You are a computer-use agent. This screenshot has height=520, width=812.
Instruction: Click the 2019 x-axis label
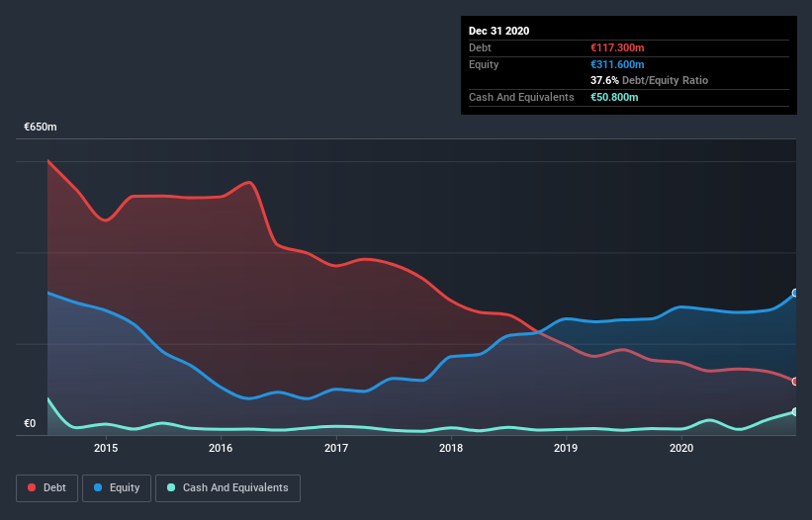566,448
